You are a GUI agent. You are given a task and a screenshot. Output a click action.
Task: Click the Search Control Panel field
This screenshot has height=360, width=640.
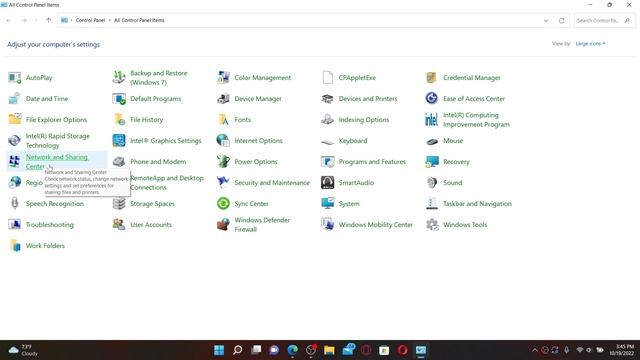(x=604, y=20)
